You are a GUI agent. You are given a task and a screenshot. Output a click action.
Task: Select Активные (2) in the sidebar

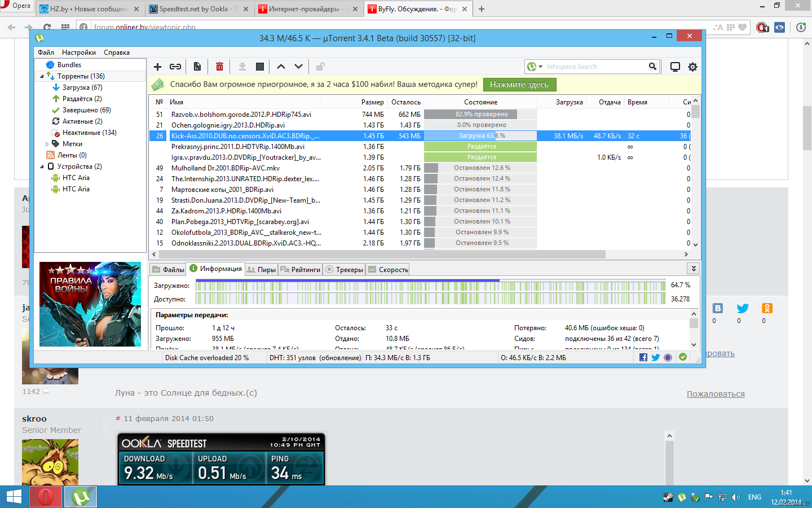pyautogui.click(x=82, y=121)
